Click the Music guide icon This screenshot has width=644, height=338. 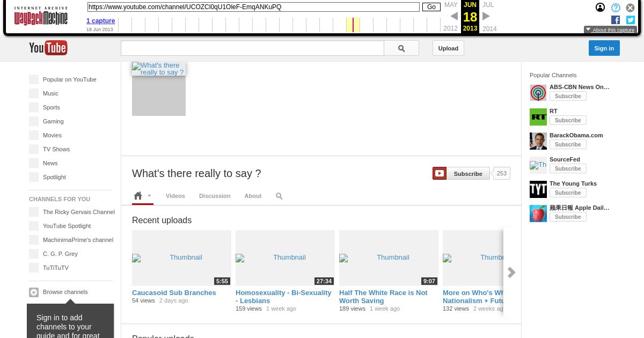click(34, 93)
